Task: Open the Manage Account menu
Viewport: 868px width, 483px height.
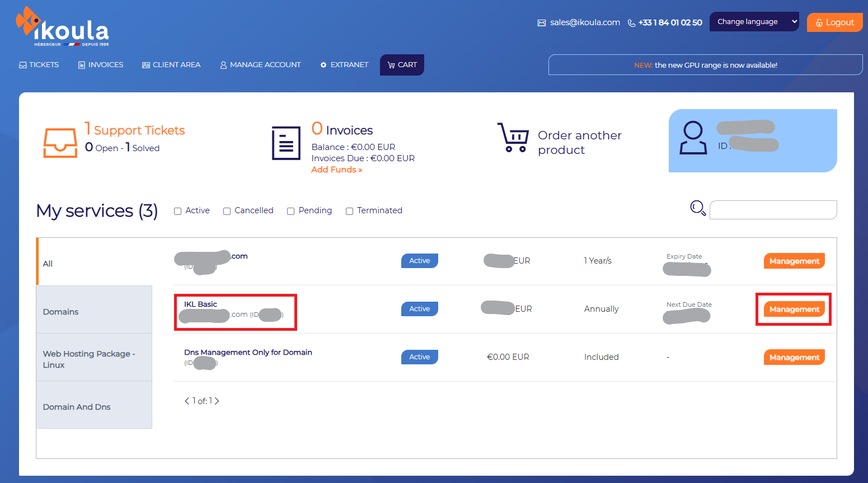Action: click(260, 65)
